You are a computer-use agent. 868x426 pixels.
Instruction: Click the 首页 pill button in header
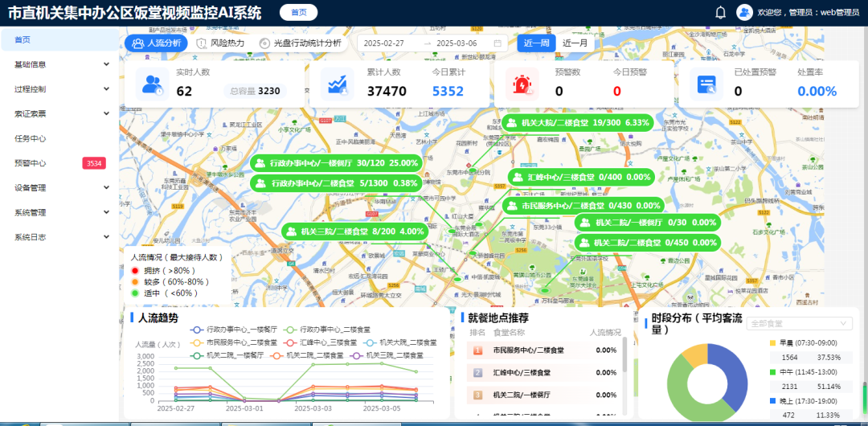click(299, 12)
